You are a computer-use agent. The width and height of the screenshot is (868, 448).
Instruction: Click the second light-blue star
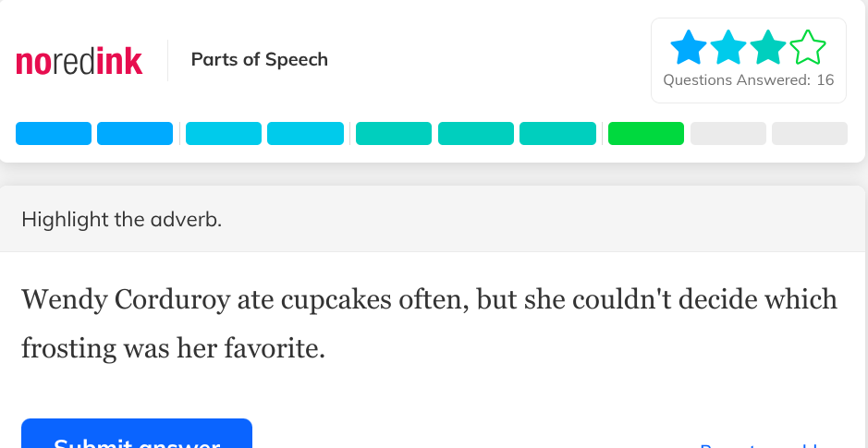click(x=728, y=48)
